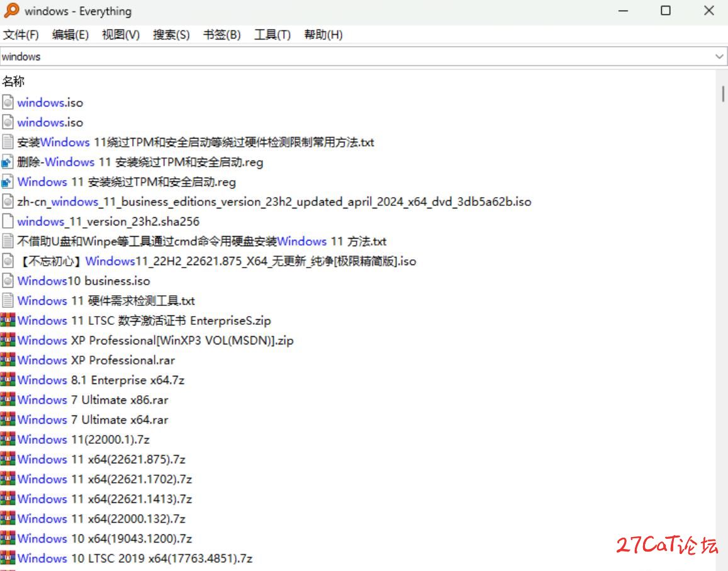The height and width of the screenshot is (571, 728).
Task: Click the disc icon of Windows10 business.iso
Action: tap(8, 281)
